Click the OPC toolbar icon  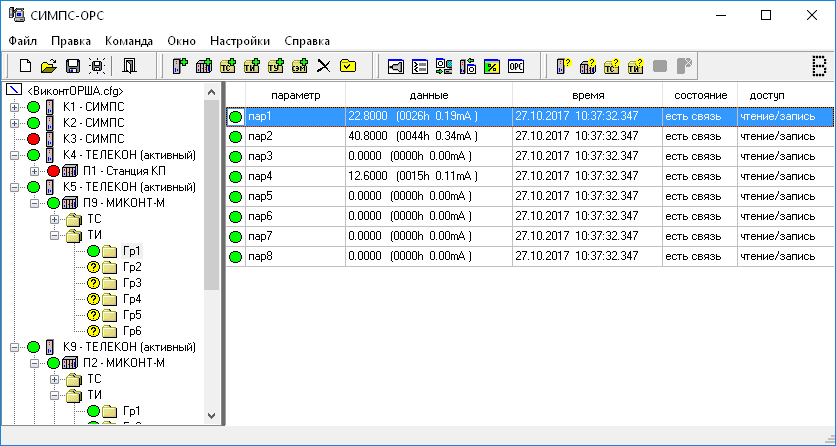tap(516, 67)
